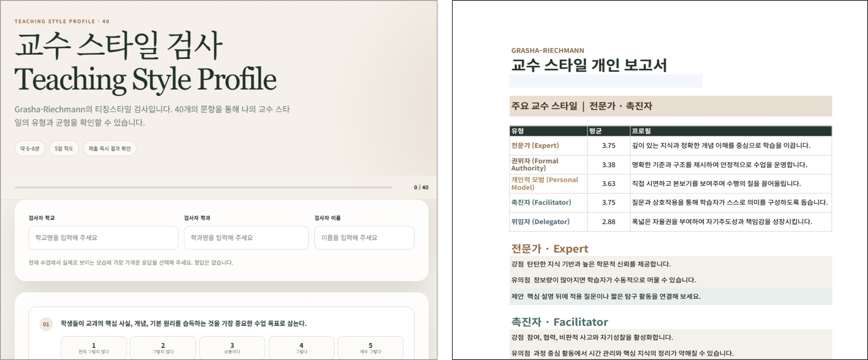868x360 pixels.
Task: Click the 주요 교수 스타일 summary banner
Action: 671,106
